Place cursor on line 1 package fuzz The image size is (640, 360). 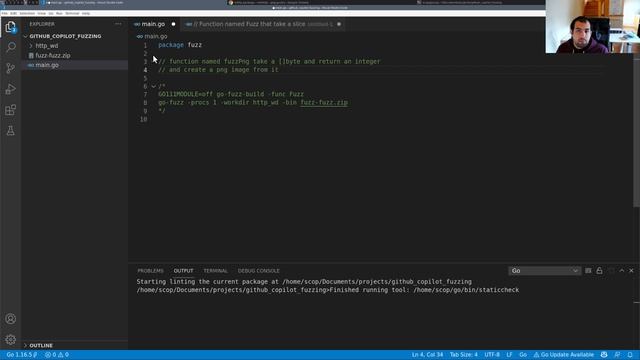pos(180,45)
